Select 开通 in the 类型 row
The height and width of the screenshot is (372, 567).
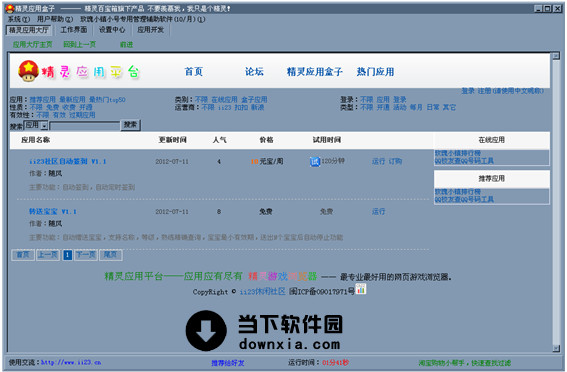pyautogui.click(x=383, y=107)
